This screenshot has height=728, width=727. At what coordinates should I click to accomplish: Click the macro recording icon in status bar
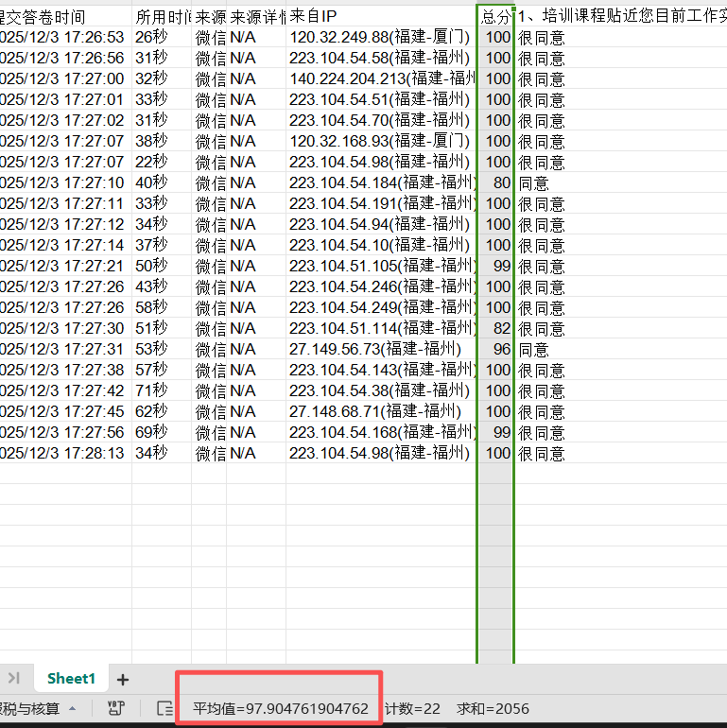coord(116,707)
